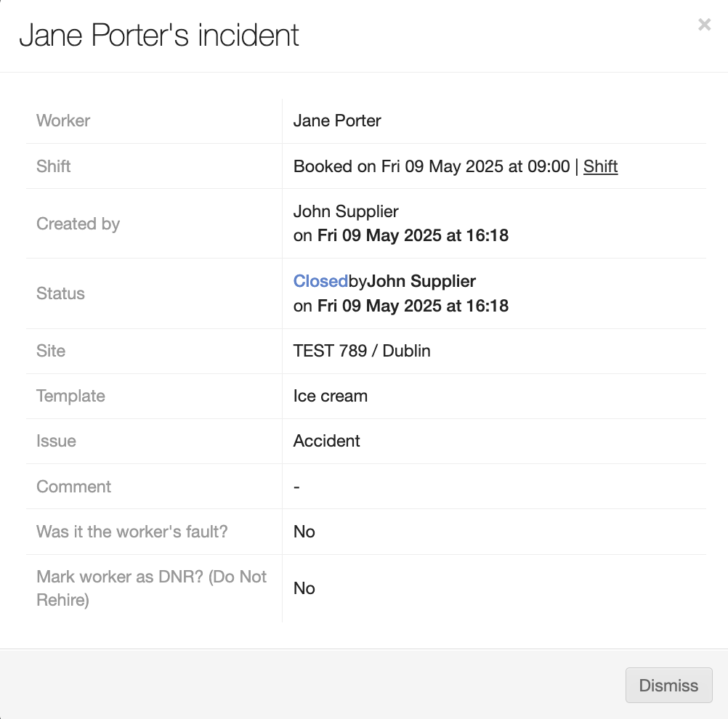Click the Dismiss button

[x=668, y=686]
